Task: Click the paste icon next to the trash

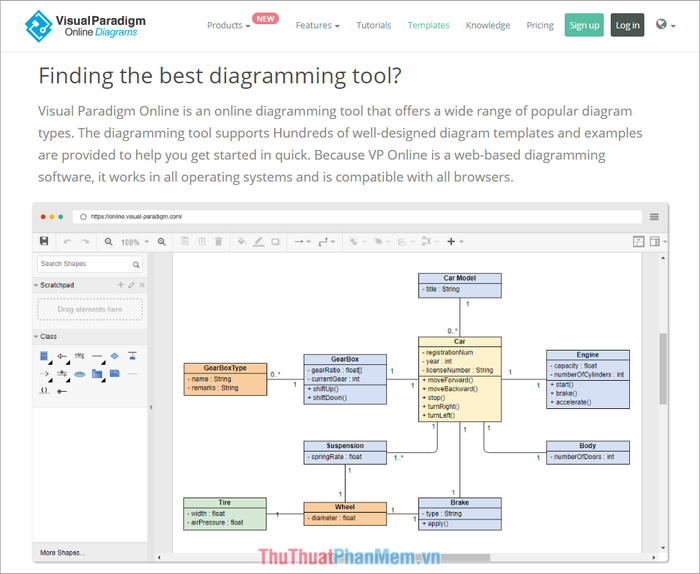Action: tap(202, 241)
